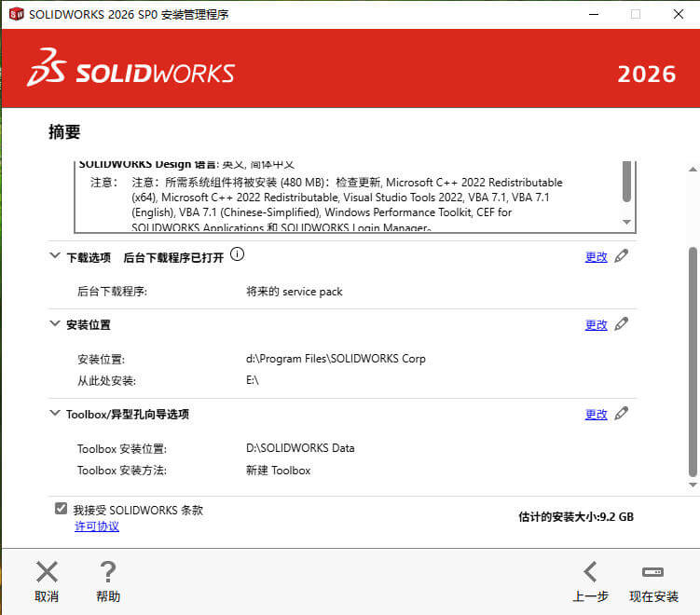This screenshot has width=700, height=615.
Task: Collapse the Toolbox/异型孔向导选项 section
Action: pos(55,414)
